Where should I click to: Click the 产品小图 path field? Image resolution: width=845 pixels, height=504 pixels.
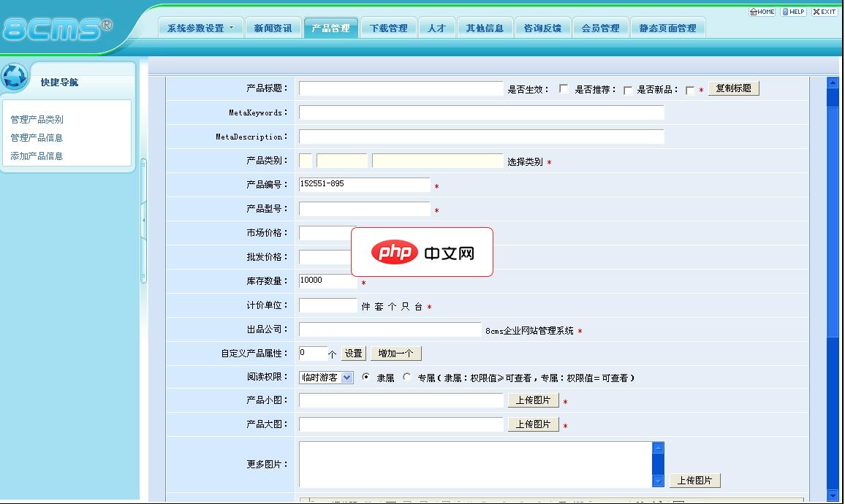(x=401, y=400)
